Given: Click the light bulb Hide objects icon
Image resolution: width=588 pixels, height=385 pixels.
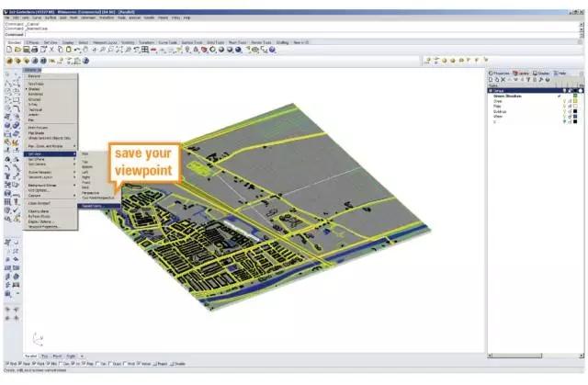Looking at the screenshot, I should [x=187, y=50].
